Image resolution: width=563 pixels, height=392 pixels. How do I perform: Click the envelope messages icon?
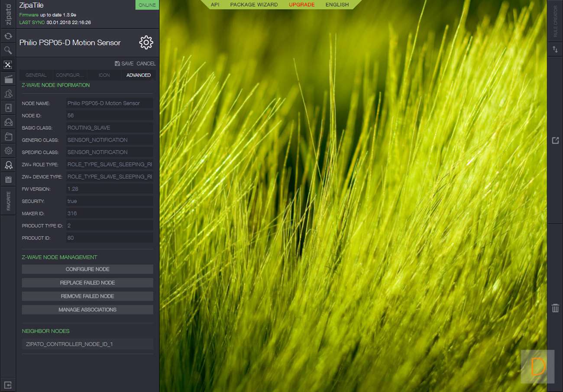coord(8,122)
